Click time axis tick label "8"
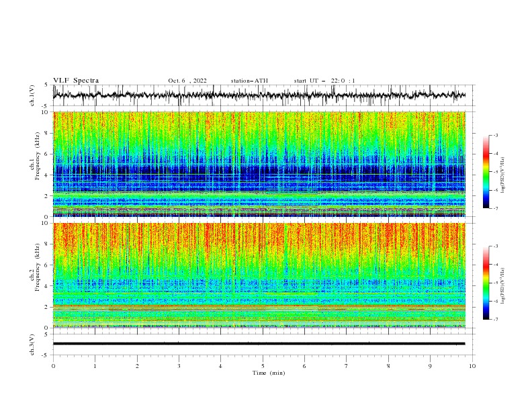Viewport: 532px width, 411px height. [388, 366]
